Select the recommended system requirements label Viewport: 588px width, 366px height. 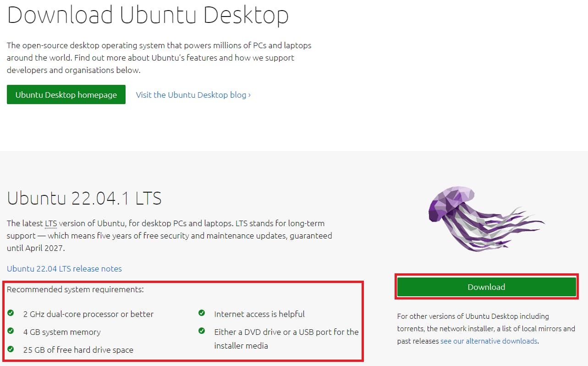point(75,289)
